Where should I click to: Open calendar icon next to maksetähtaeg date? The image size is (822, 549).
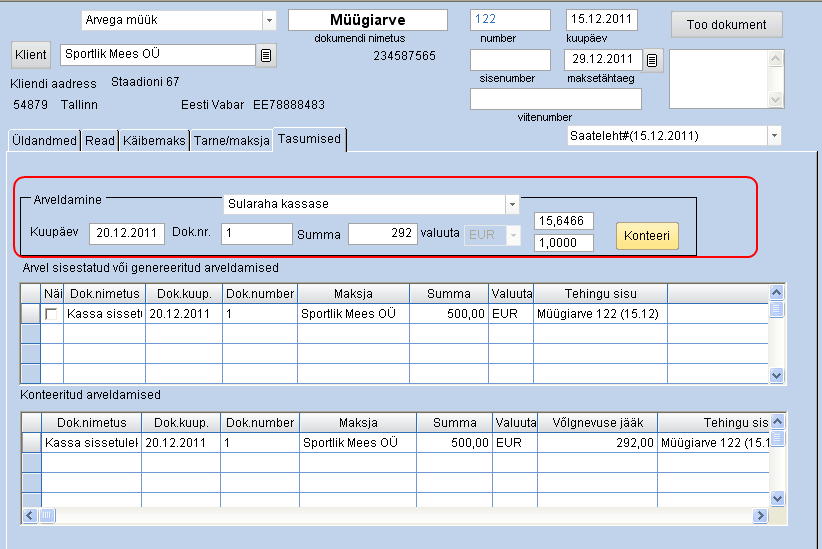(x=652, y=60)
